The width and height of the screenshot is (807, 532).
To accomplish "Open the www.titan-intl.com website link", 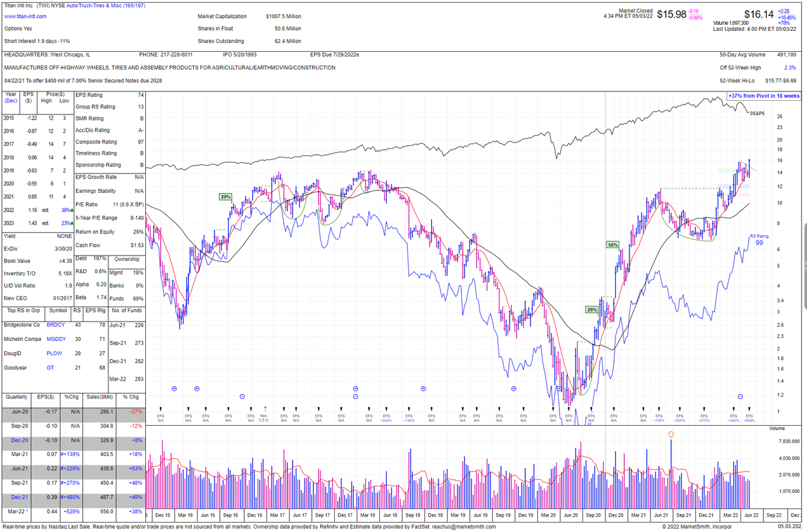I will pos(26,16).
